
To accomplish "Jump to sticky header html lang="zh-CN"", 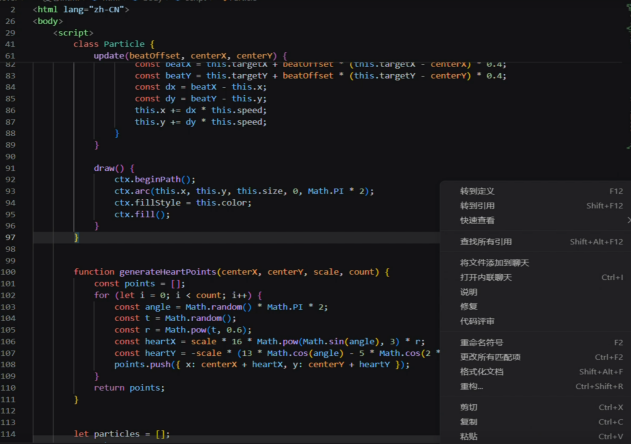I will [81, 9].
